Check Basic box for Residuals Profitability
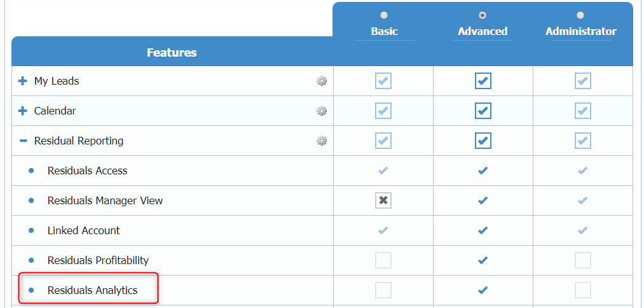Viewport: 644px width, 308px height. (383, 260)
